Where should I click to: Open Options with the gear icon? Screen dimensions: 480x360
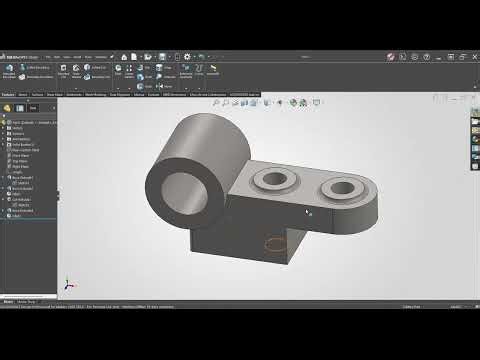tap(187, 57)
